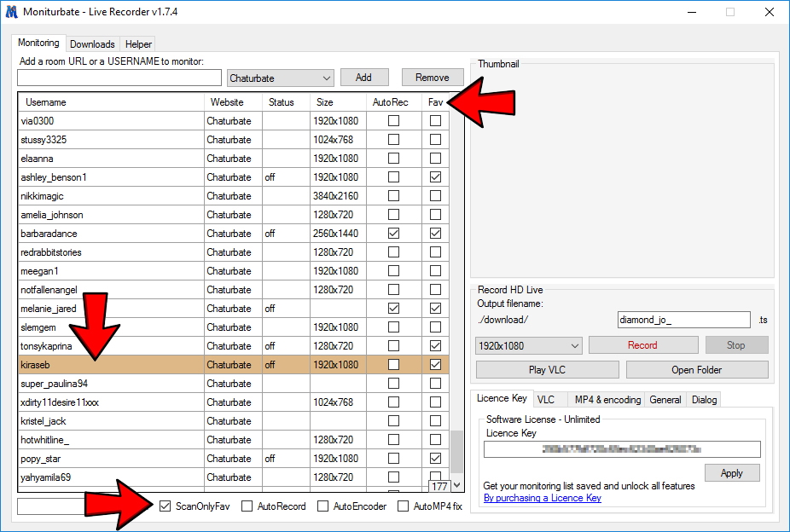Enable the AutoEncoder checkbox

point(323,506)
